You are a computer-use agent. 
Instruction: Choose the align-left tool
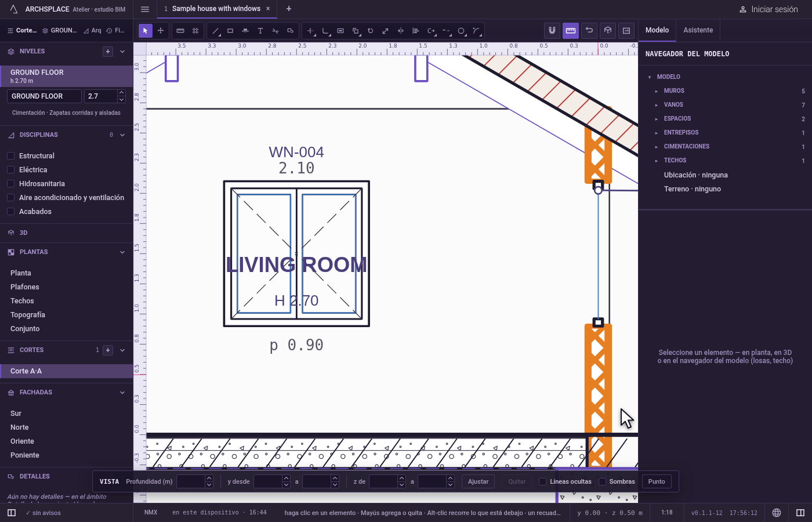(x=416, y=30)
